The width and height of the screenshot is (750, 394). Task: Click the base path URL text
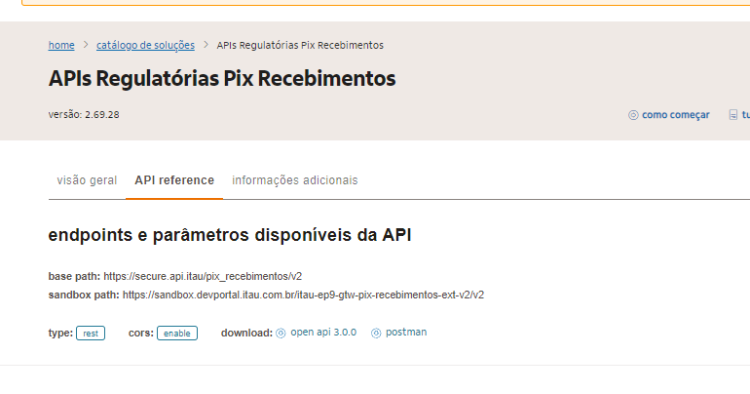203,277
